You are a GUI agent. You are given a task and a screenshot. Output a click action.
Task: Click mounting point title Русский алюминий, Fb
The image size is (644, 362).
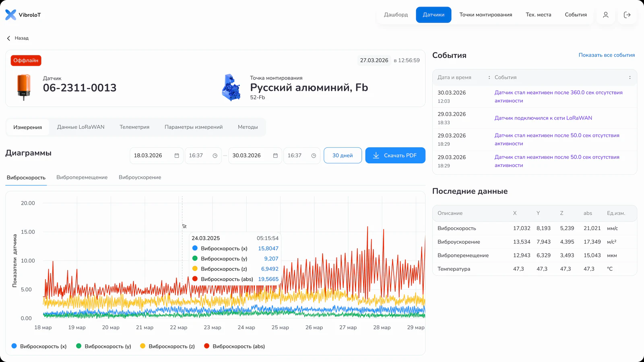coord(309,88)
